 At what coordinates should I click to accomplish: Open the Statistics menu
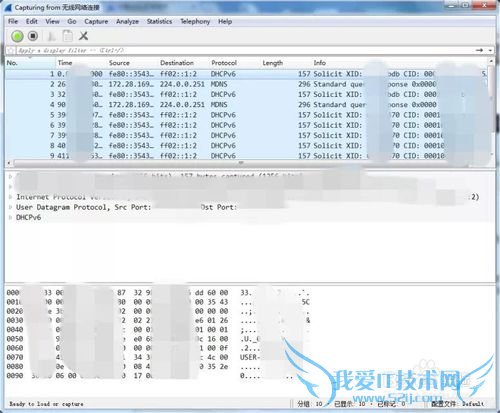point(159,21)
